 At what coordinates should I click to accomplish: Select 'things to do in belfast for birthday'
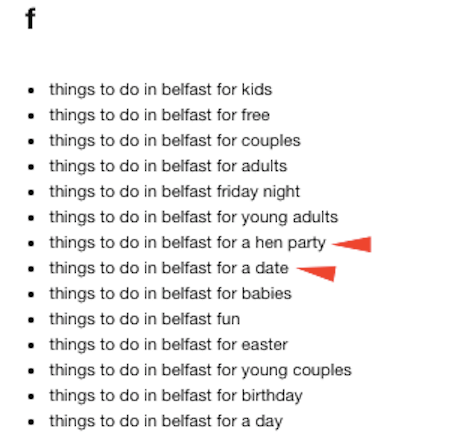pos(176,396)
